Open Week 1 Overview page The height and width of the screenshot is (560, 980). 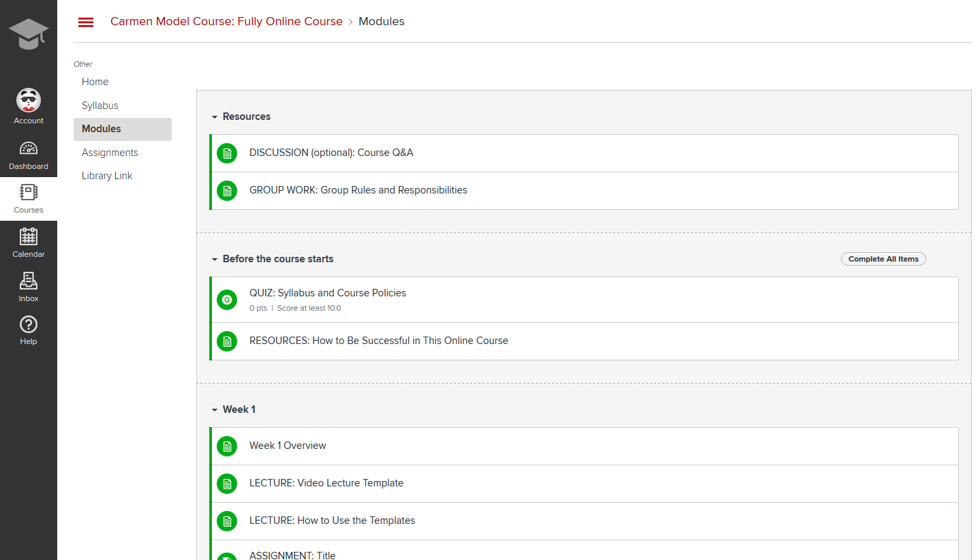click(288, 446)
